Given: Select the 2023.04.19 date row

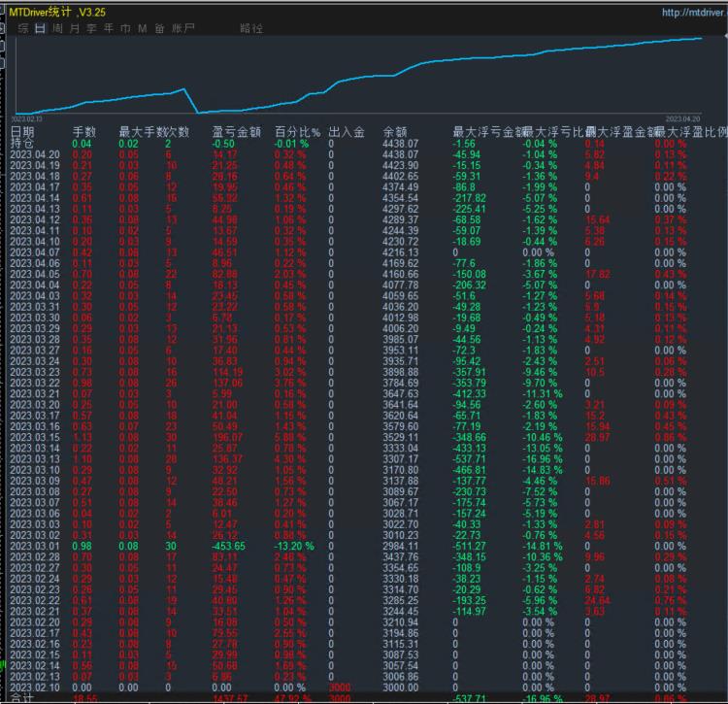Looking at the screenshot, I should [35, 165].
